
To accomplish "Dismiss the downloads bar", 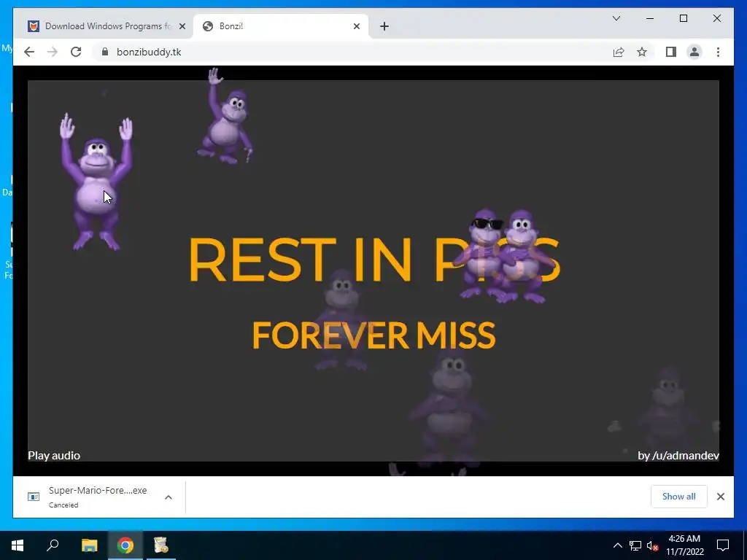I will coord(720,497).
